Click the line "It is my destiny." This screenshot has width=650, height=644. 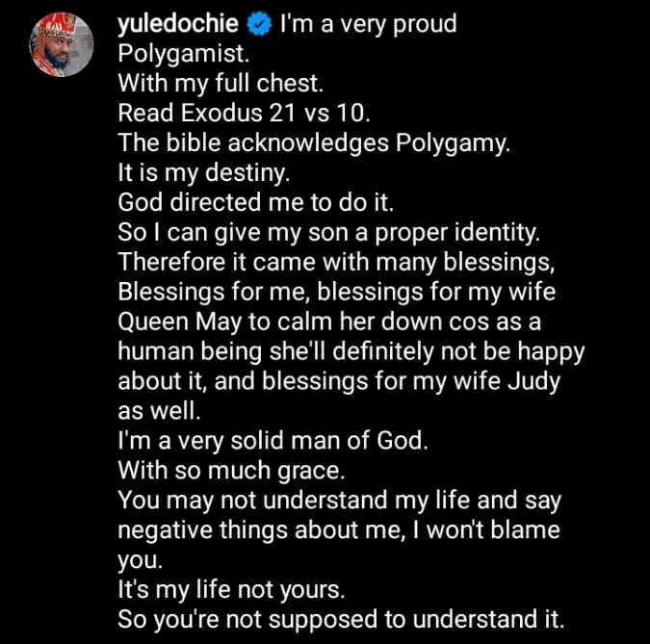(203, 173)
